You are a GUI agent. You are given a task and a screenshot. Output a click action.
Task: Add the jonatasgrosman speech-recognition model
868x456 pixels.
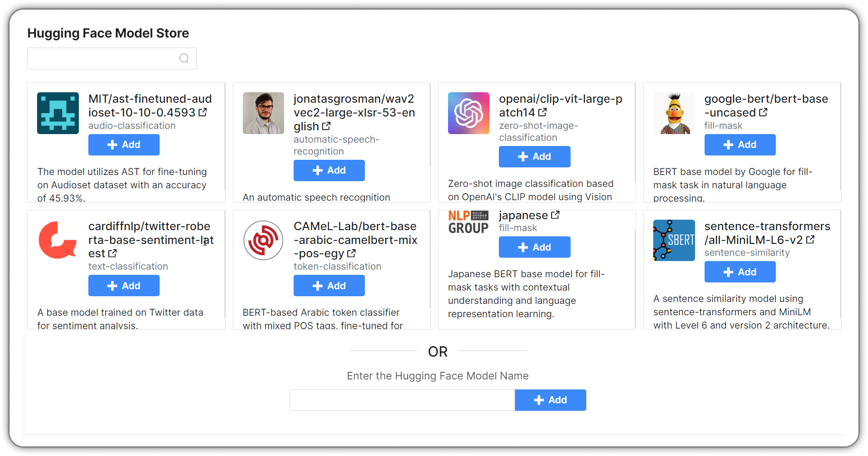329,170
